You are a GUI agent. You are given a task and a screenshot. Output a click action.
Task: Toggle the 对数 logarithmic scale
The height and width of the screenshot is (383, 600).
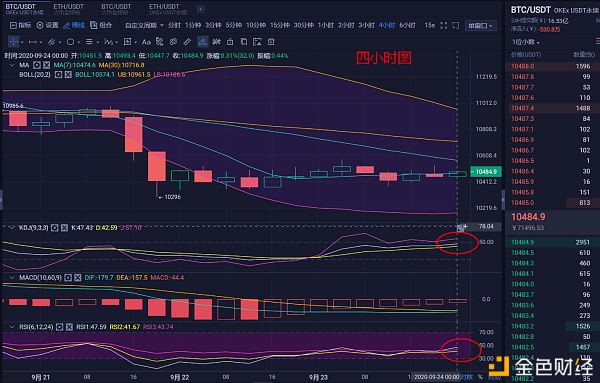[466, 377]
